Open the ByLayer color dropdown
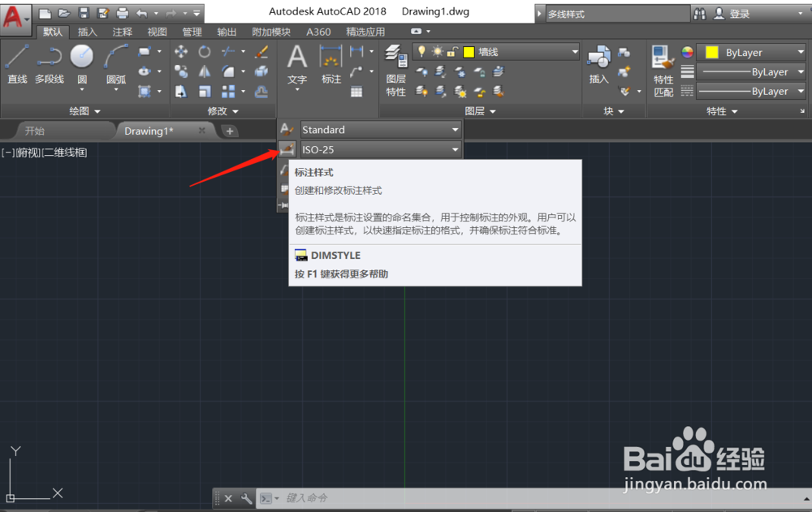This screenshot has height=512, width=812. tap(801, 52)
